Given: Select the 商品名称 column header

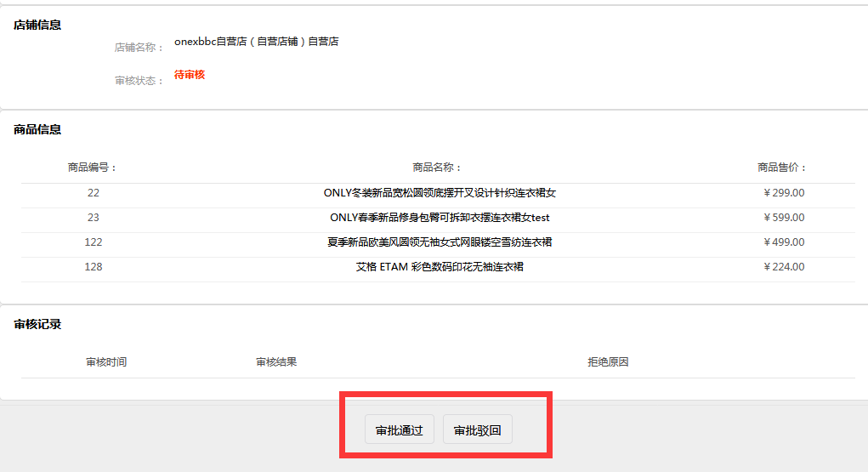Looking at the screenshot, I should point(437,168).
